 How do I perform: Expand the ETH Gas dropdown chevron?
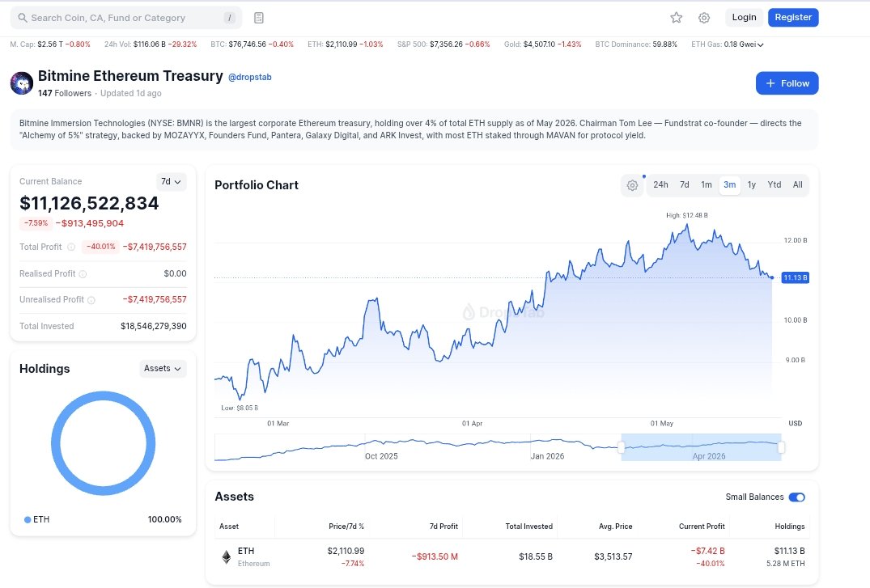tap(761, 45)
